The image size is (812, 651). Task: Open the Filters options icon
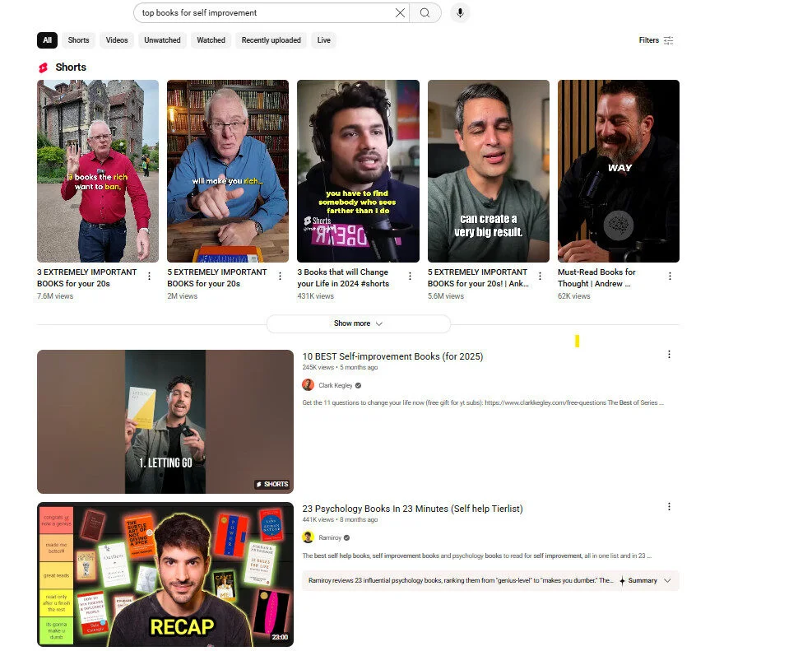(668, 40)
